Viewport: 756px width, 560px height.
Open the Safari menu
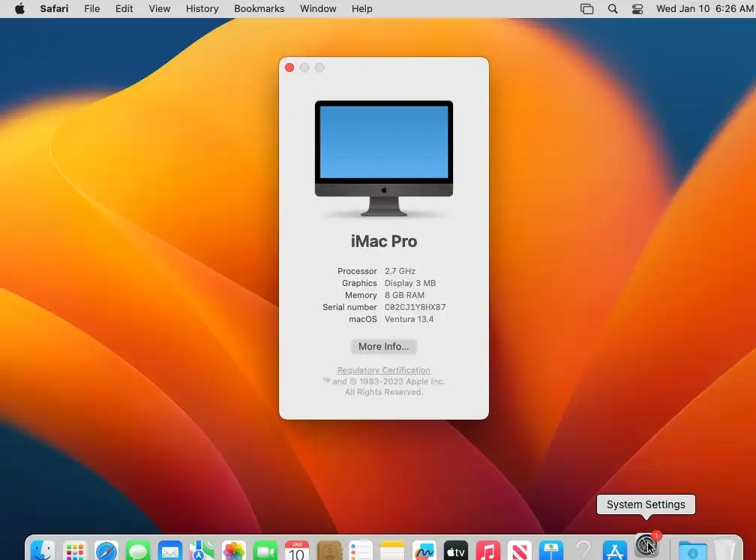[54, 9]
